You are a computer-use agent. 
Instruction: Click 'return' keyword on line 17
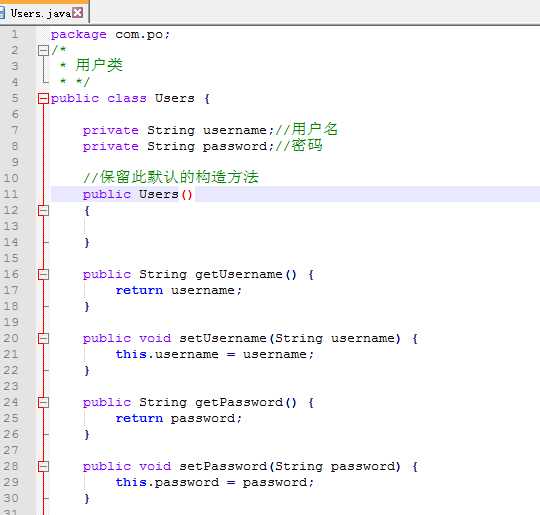(139, 290)
